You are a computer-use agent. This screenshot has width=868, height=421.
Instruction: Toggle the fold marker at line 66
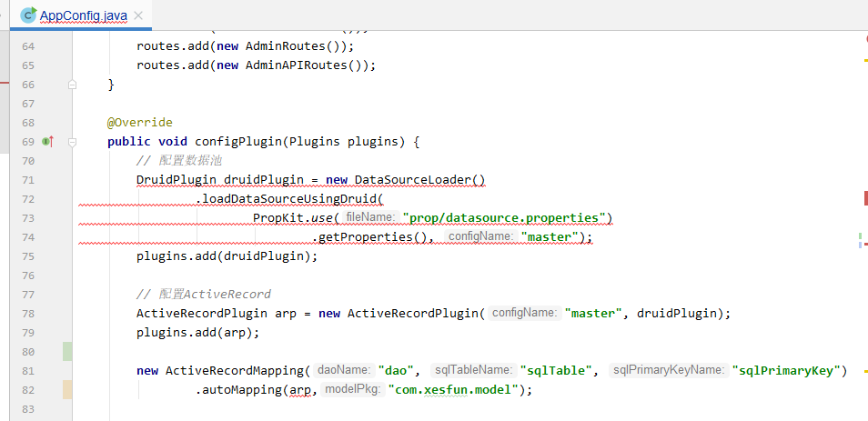point(72,85)
